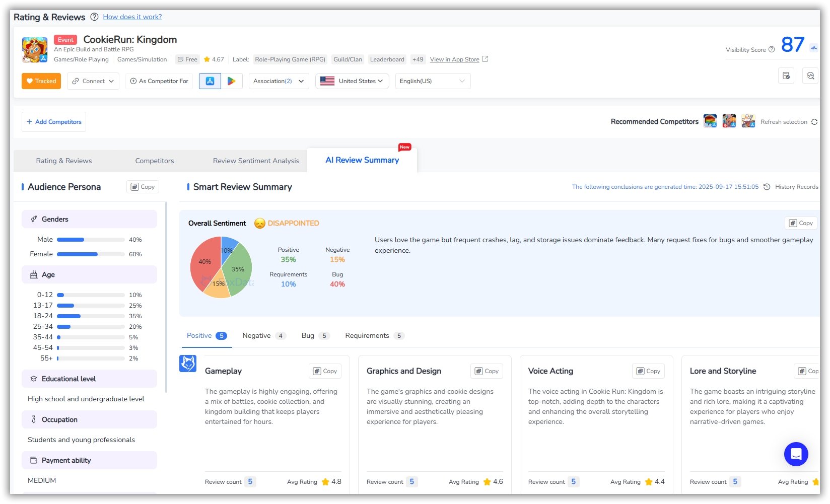Click the Add Competitors button
Viewport: 830px width, 504px height.
pos(54,122)
